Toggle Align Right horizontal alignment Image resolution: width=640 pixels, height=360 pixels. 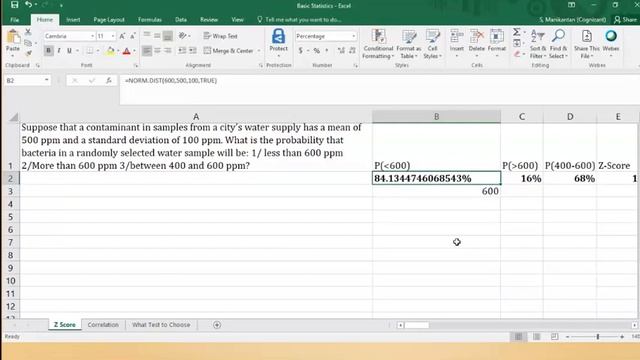click(x=168, y=51)
